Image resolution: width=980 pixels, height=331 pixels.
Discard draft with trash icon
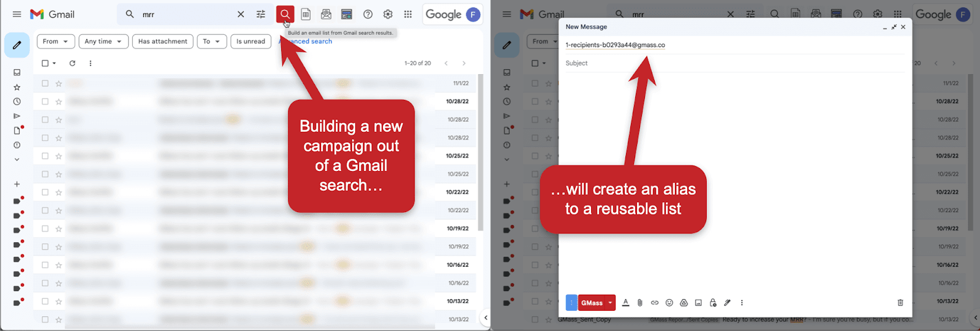tap(900, 303)
